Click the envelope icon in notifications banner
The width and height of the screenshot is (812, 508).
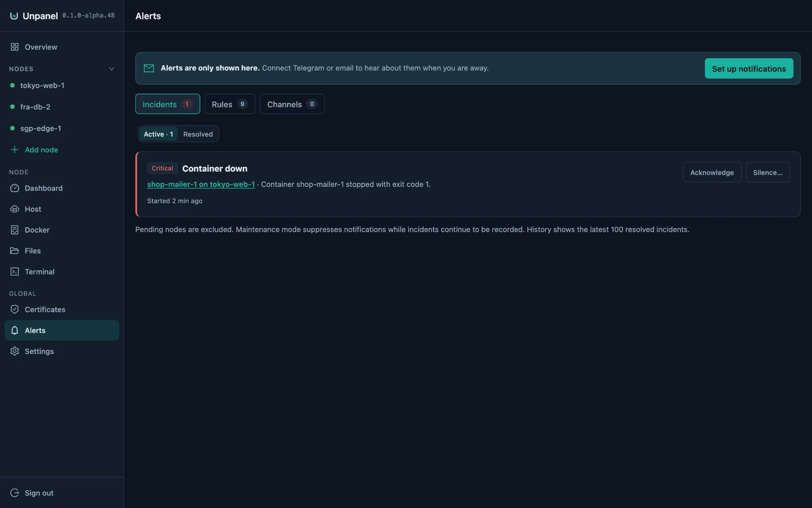[148, 68]
